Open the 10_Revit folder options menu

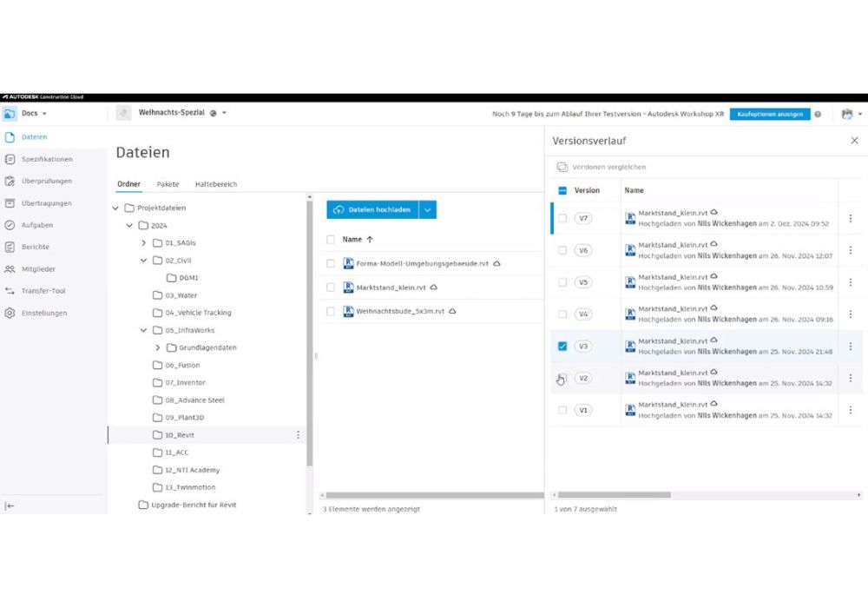click(x=298, y=435)
